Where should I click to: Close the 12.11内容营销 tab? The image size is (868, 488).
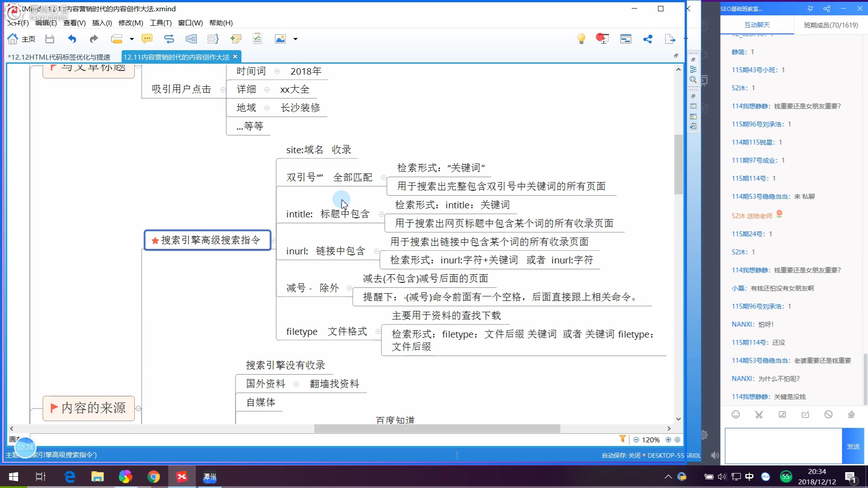[x=235, y=56]
